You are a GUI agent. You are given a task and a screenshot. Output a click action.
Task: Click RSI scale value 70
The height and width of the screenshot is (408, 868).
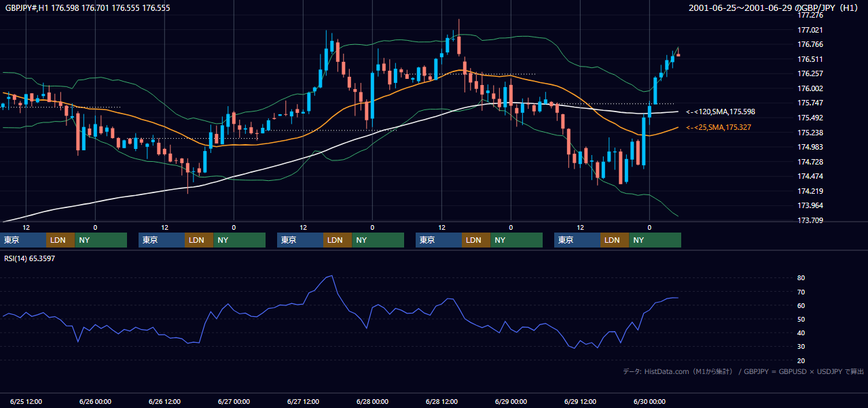(x=801, y=292)
